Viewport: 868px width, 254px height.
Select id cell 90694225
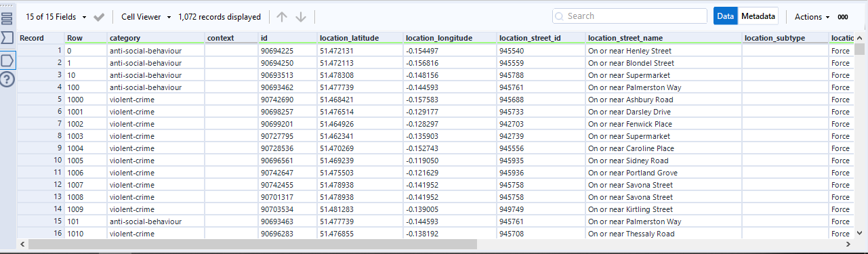(x=287, y=51)
